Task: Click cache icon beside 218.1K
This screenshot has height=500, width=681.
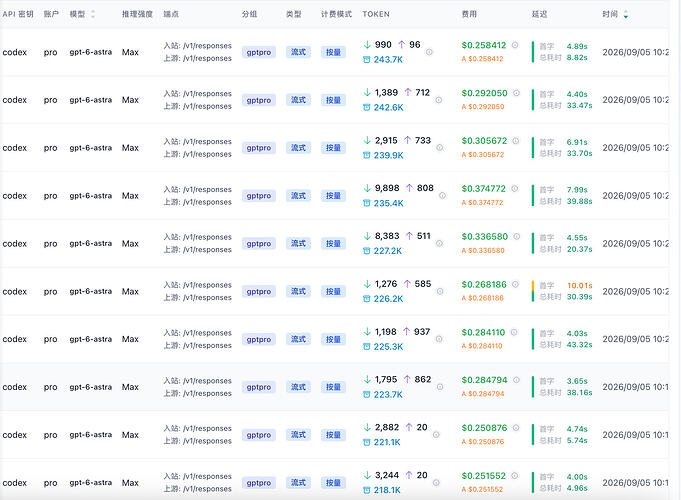Action: tap(367, 490)
